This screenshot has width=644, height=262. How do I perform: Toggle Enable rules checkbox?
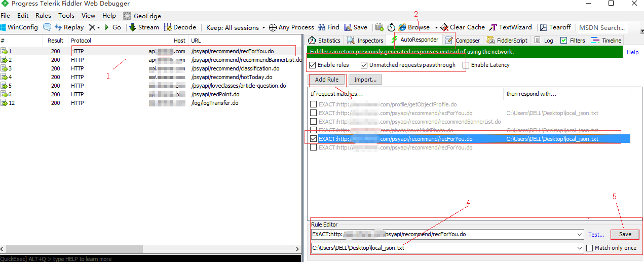pyautogui.click(x=313, y=65)
